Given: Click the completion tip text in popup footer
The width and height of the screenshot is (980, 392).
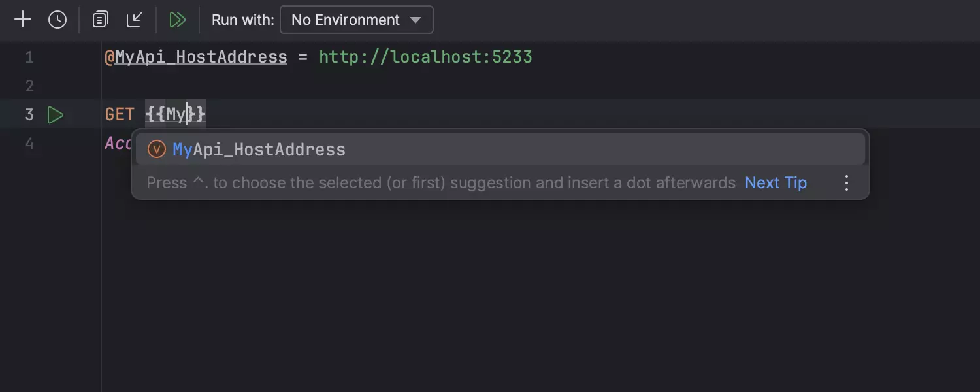Looking at the screenshot, I should tap(441, 183).
